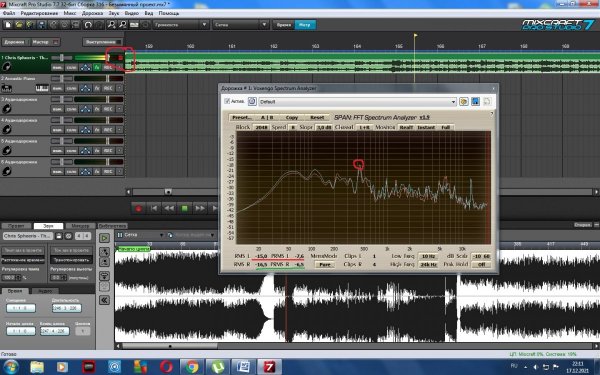600x375 pixels.
Task: Open the Сетка dropdown in top toolbar
Action: [x=240, y=25]
